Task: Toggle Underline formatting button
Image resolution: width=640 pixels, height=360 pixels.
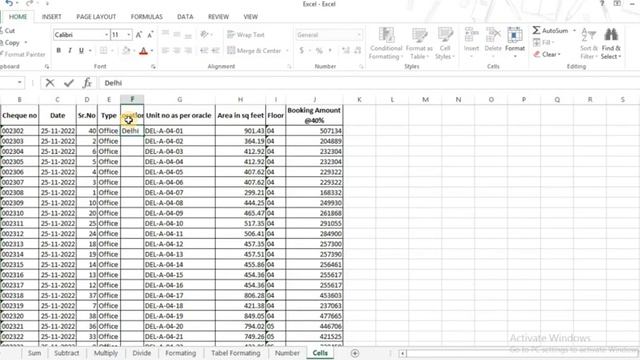Action: 81,51
